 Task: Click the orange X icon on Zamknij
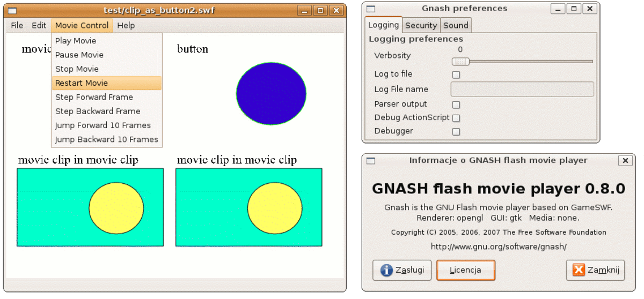[579, 270]
